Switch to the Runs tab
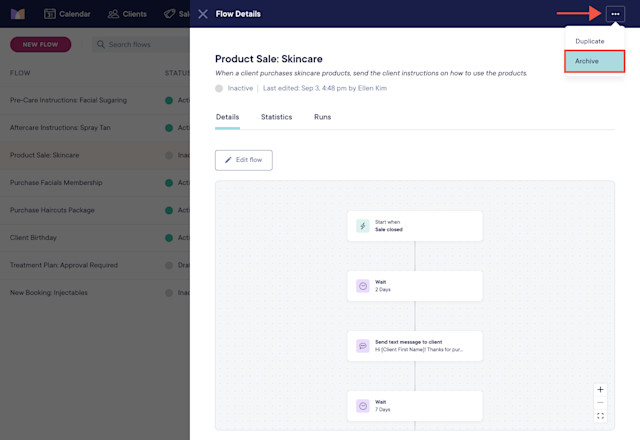This screenshot has width=640, height=440. click(322, 117)
